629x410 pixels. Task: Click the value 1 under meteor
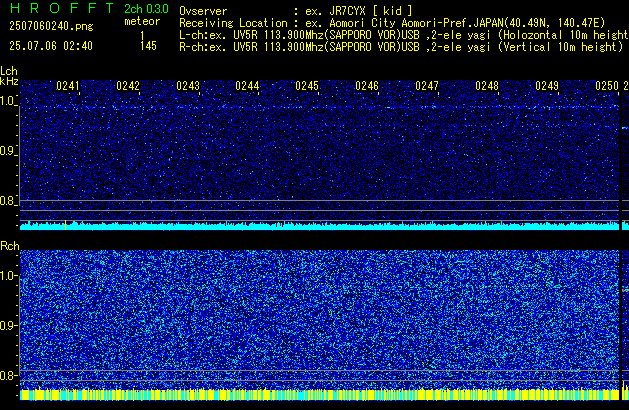[x=142, y=35]
